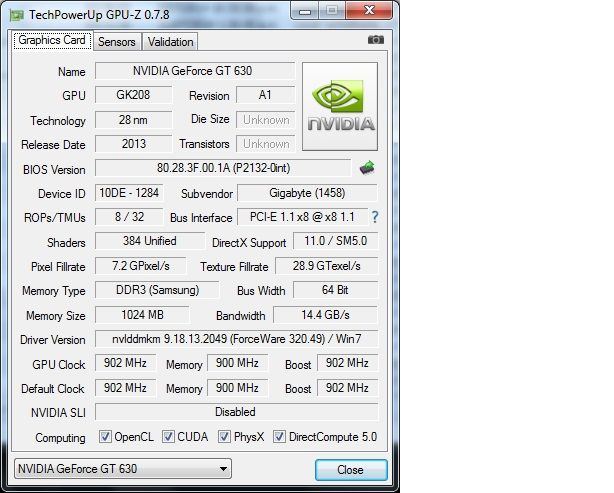Image resolution: width=614 pixels, height=493 pixels.
Task: Click the GPU-Z title bar icon
Action: (17, 15)
